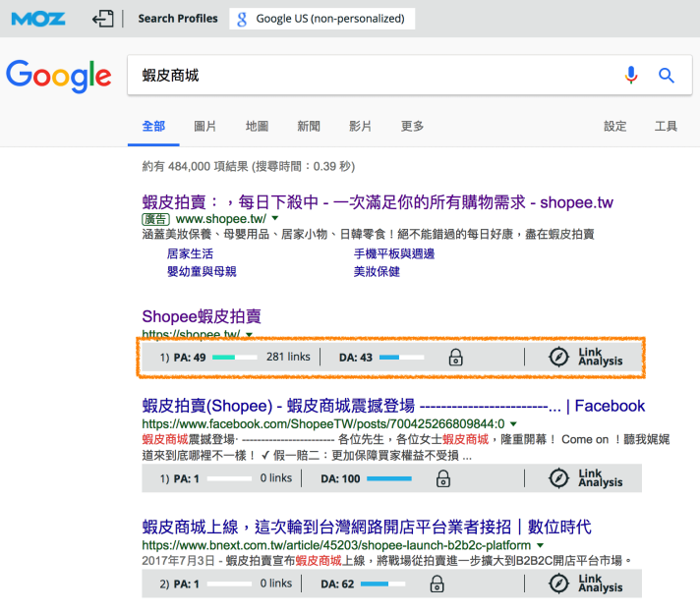Open 工具 search tools

(x=666, y=127)
